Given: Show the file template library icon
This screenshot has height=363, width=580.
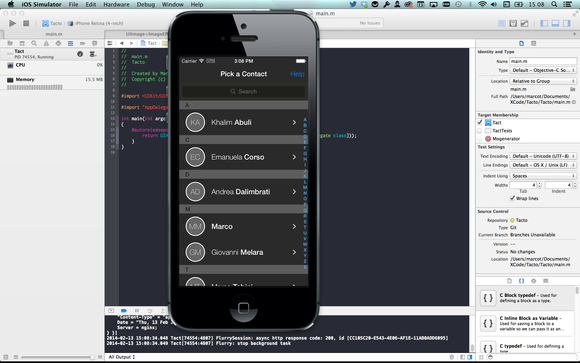Looking at the screenshot, I should 509,281.
